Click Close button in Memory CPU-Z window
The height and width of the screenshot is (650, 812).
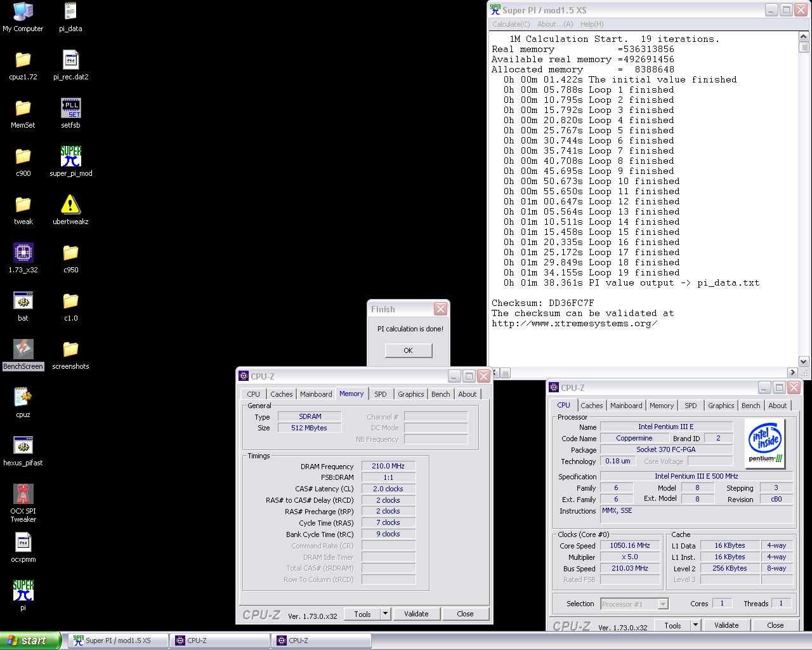[x=465, y=614]
